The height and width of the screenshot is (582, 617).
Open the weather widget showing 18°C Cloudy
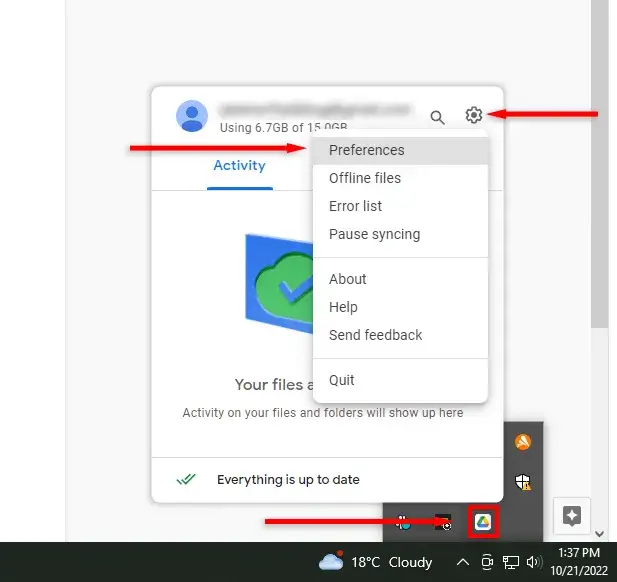click(x=375, y=562)
